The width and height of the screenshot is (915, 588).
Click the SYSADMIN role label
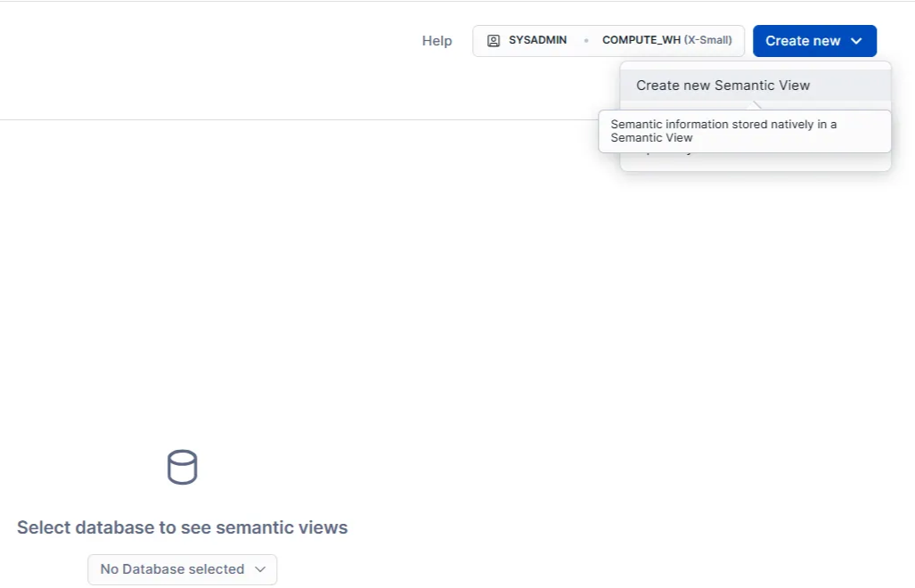point(537,41)
